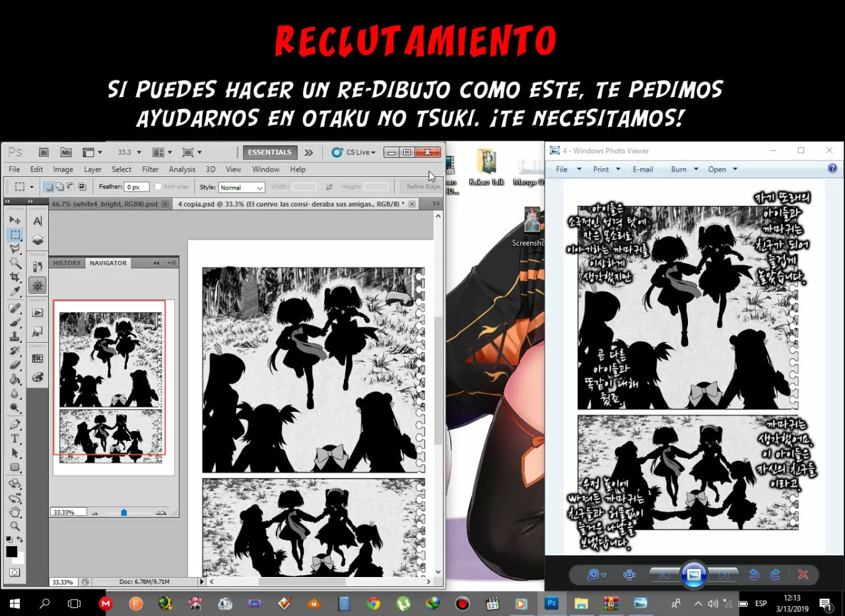Click E-mail in the Photo Viewer toolbar

[642, 169]
